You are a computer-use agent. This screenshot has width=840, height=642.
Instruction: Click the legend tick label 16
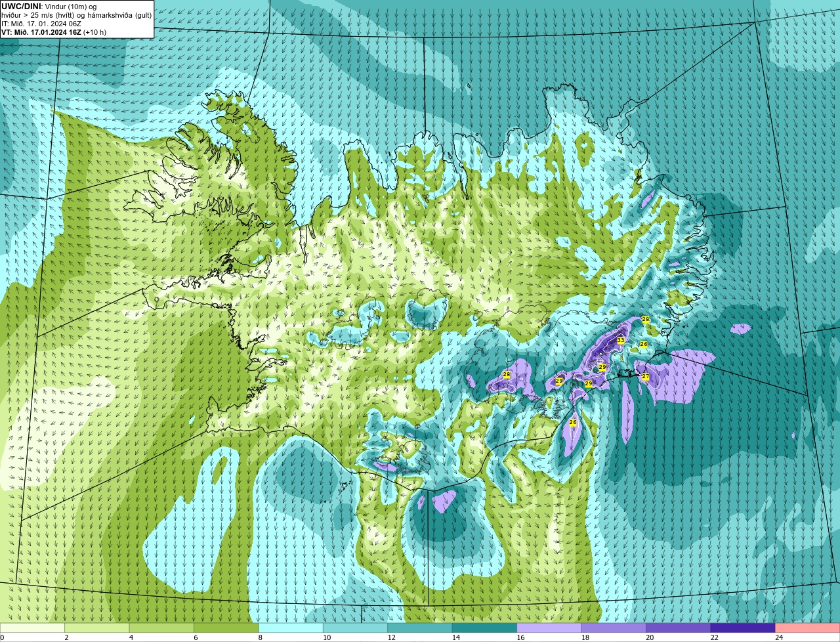(520, 637)
